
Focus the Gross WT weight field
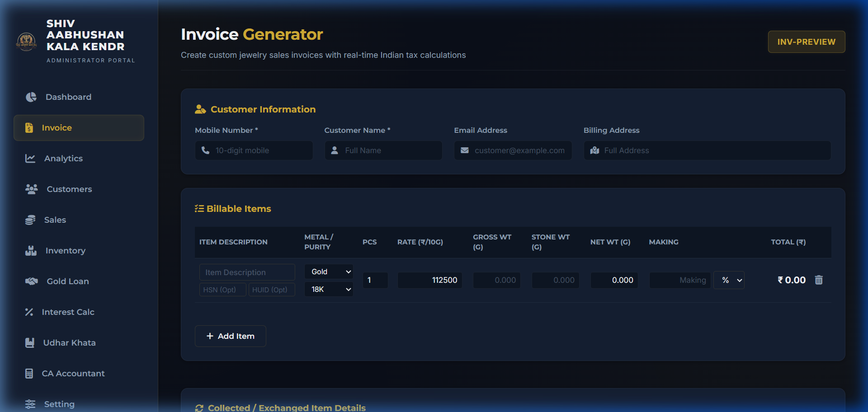pos(497,280)
